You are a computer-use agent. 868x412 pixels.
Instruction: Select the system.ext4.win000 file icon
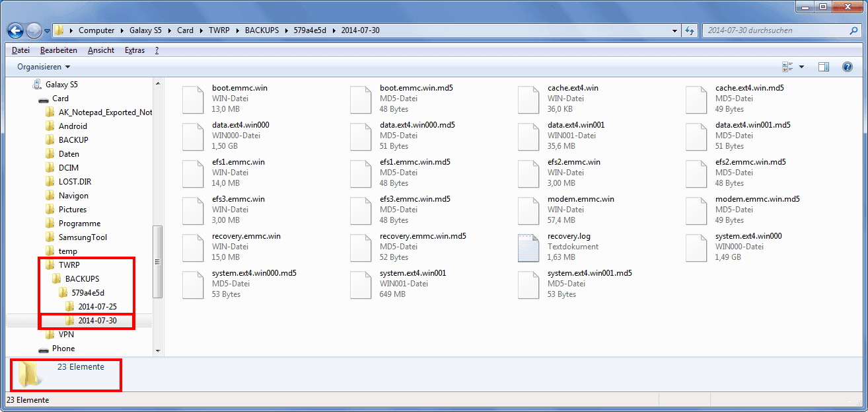(696, 247)
